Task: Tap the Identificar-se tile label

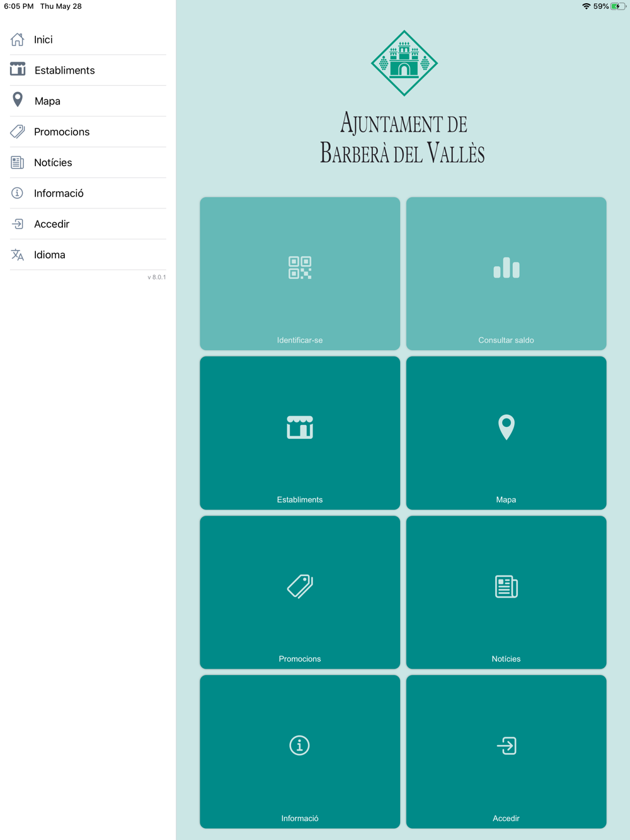Action: pos(300,340)
